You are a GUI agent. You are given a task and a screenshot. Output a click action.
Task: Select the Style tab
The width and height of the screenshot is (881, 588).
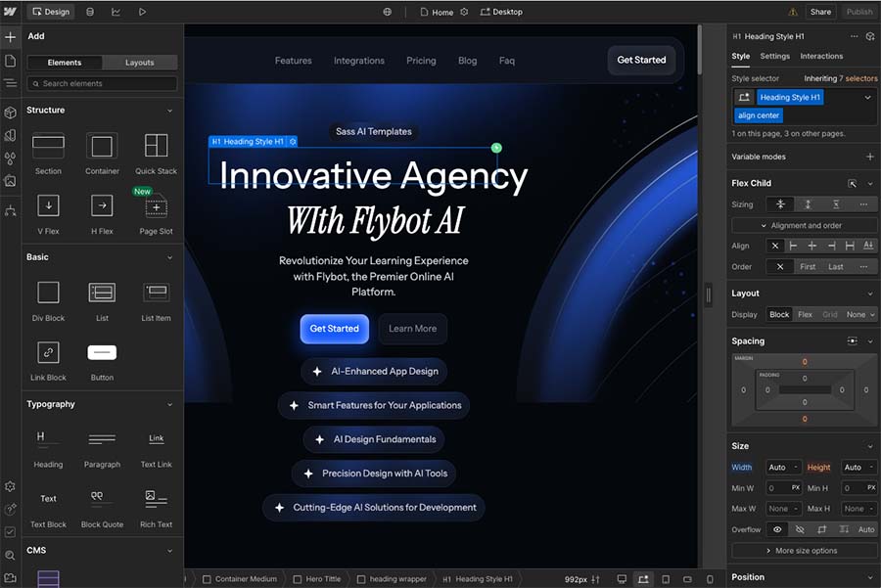[x=741, y=56]
